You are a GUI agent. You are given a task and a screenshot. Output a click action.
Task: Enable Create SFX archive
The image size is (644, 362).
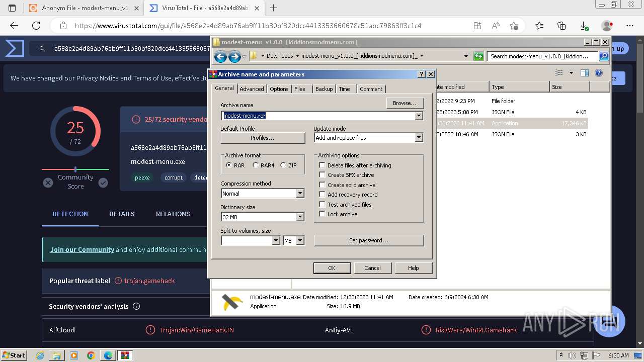[322, 175]
